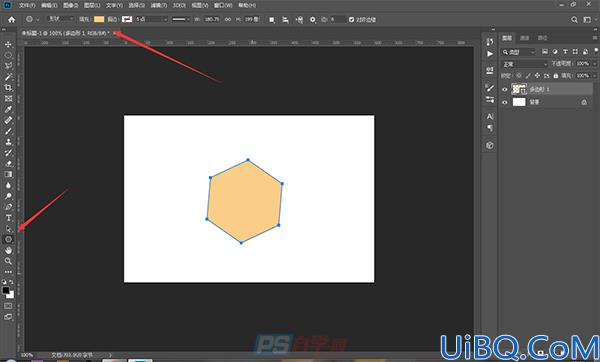The image size is (600, 362).
Task: Select the Hand tool
Action: (8, 250)
